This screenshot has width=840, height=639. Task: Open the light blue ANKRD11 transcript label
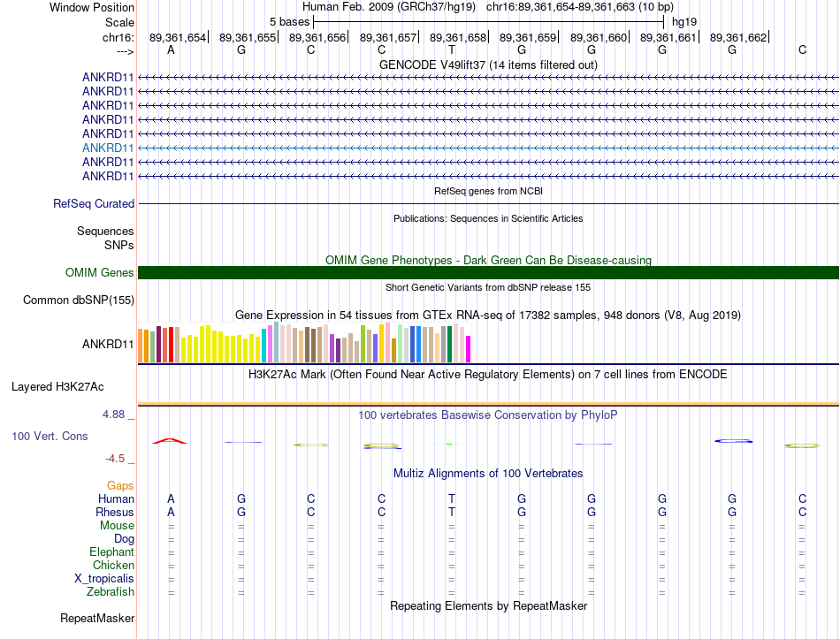coord(108,148)
